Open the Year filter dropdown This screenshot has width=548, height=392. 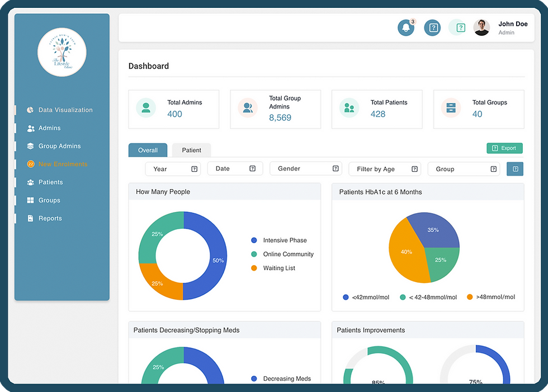point(173,169)
